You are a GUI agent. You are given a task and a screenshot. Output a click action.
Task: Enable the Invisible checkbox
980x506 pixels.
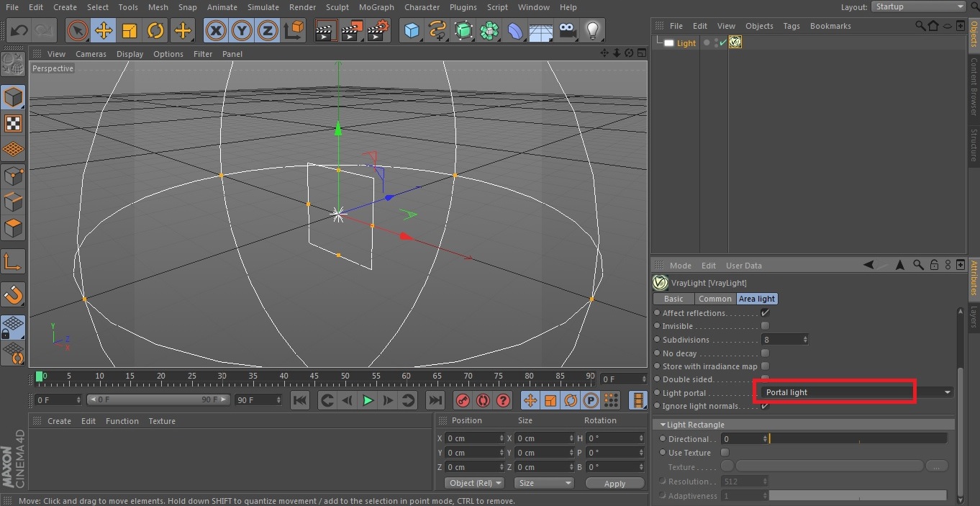[x=765, y=326]
